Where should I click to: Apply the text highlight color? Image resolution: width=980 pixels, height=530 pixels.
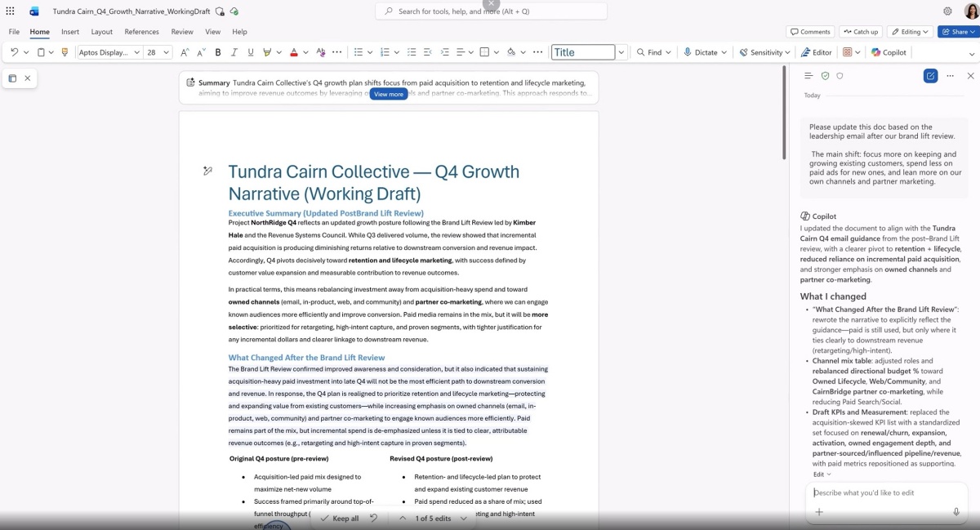(x=267, y=52)
